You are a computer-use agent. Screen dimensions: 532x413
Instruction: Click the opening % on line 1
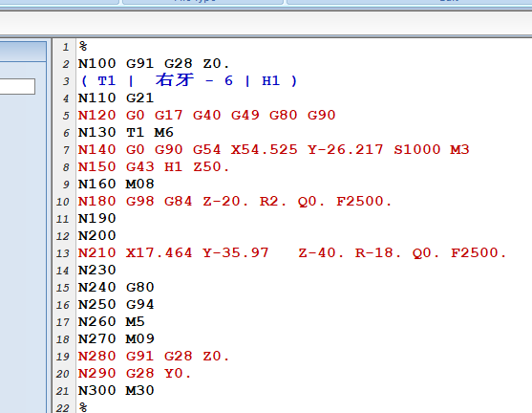click(x=83, y=46)
